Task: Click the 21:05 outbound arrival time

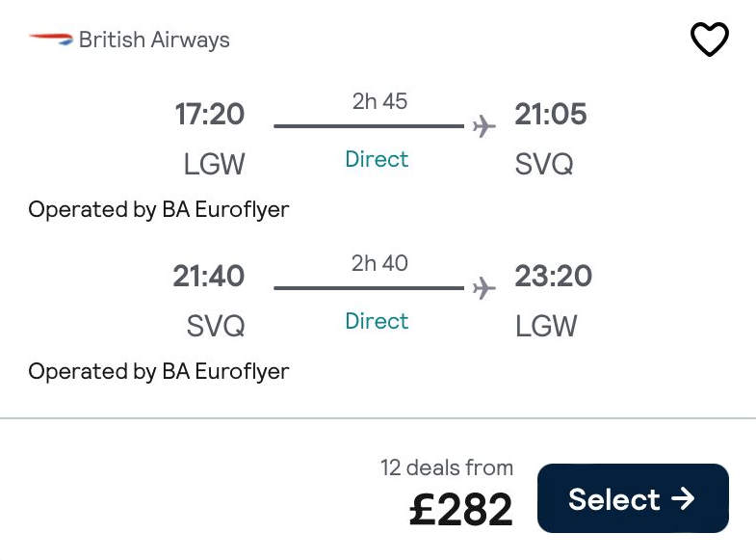Action: [550, 115]
